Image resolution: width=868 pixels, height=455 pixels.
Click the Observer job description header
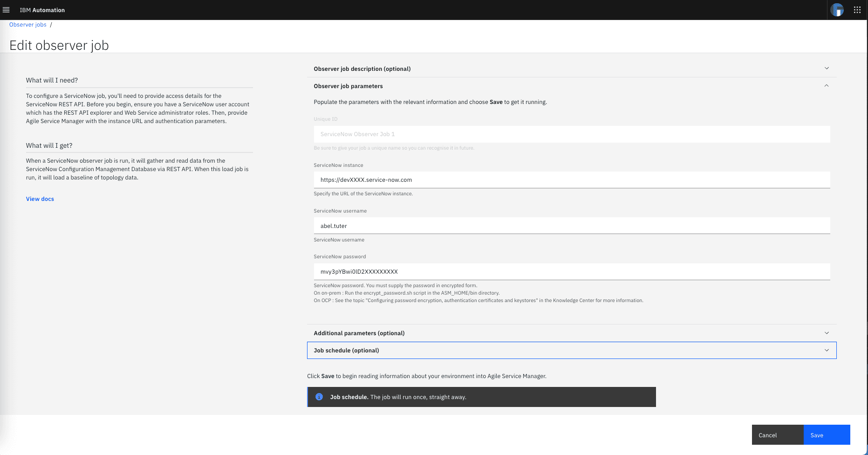tap(362, 69)
